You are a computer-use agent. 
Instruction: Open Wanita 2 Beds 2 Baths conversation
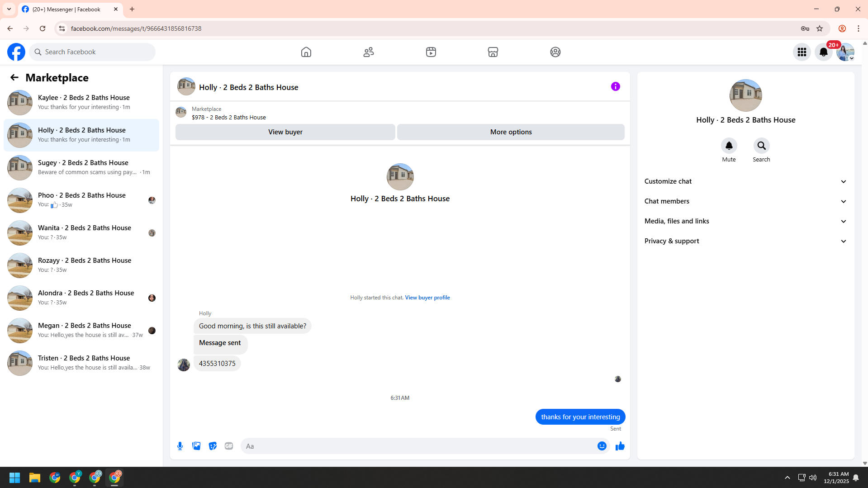81,233
